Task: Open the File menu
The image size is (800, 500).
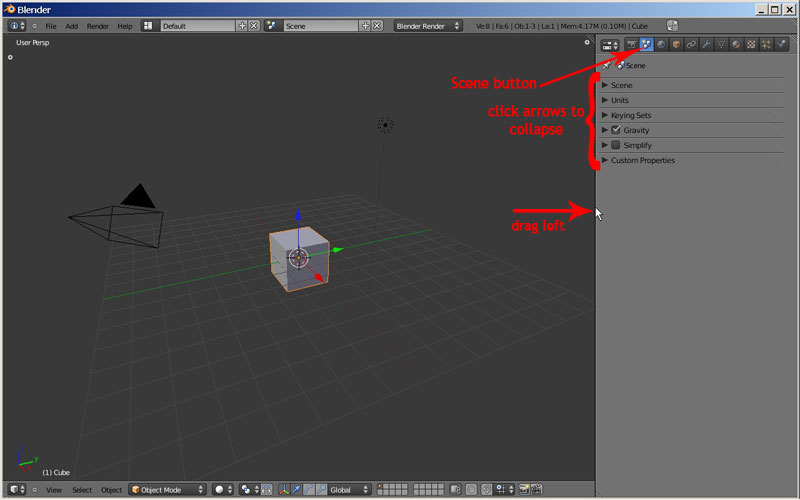Action: coord(50,25)
